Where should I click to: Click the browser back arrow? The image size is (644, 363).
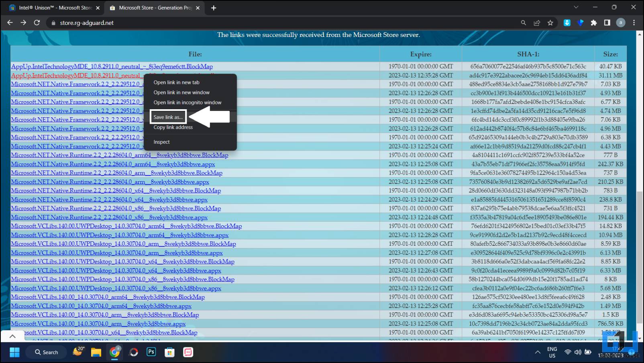[x=10, y=23]
